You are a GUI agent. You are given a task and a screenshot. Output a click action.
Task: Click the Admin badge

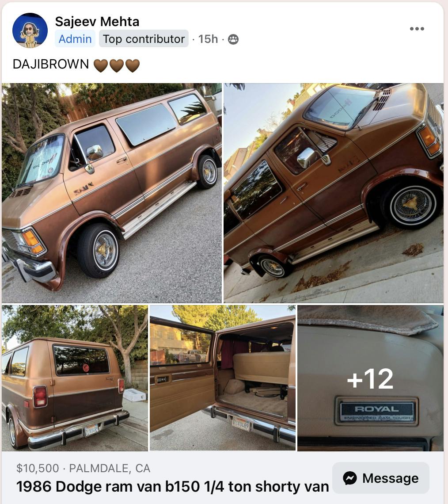[x=75, y=39]
